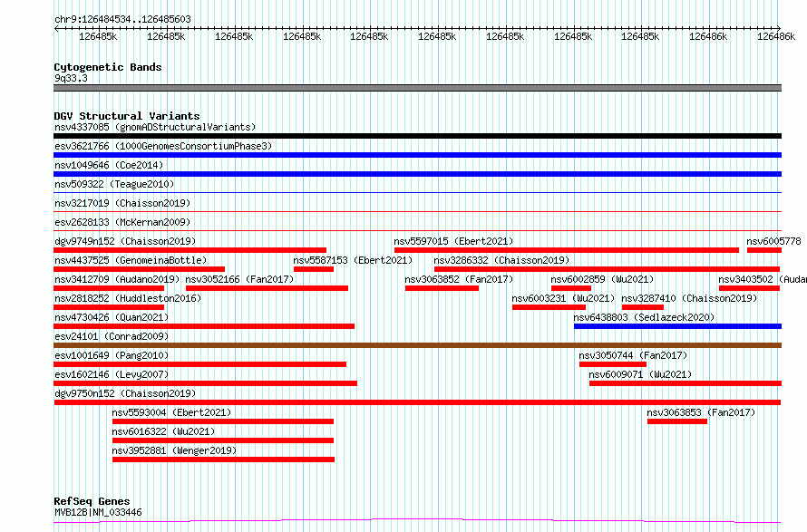This screenshot has width=807, height=532.
Task: Click the nsv4337085 gnomAD variant label
Action: click(x=155, y=127)
